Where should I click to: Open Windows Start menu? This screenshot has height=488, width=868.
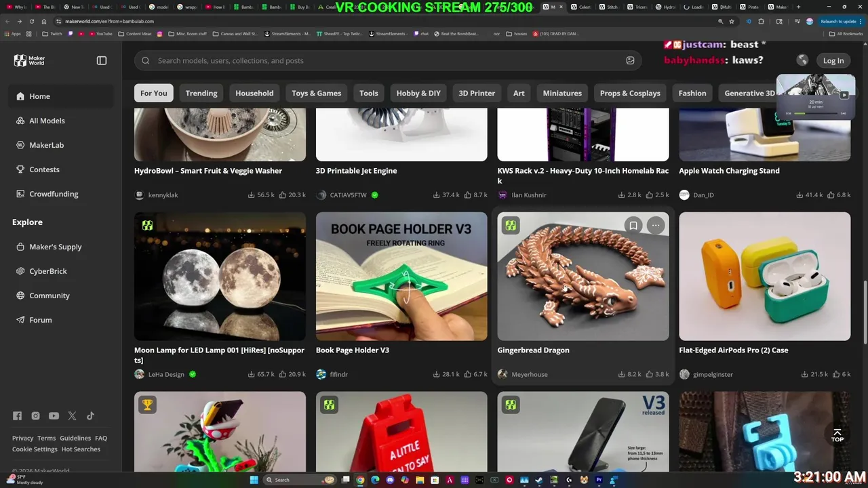[x=254, y=480]
